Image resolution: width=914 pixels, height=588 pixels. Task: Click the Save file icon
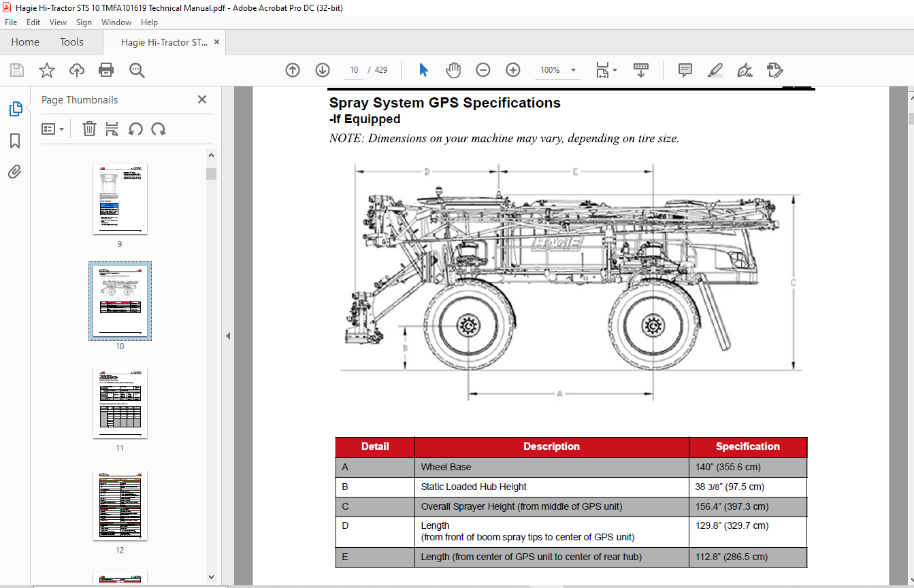click(x=17, y=70)
